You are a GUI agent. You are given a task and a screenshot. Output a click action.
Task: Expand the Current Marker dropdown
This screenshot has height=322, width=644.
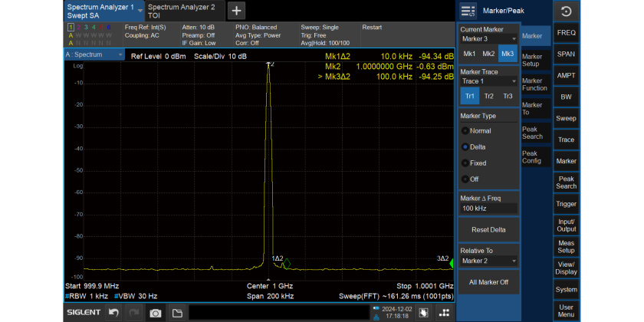tap(488, 38)
